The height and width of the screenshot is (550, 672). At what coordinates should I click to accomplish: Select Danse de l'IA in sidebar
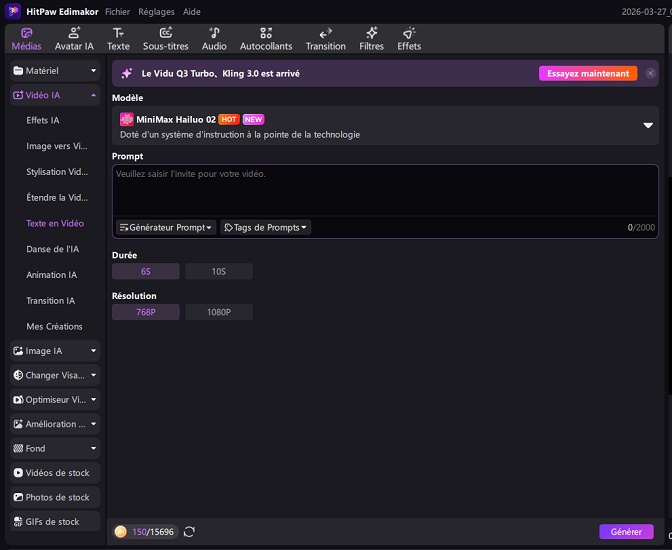click(x=52, y=249)
